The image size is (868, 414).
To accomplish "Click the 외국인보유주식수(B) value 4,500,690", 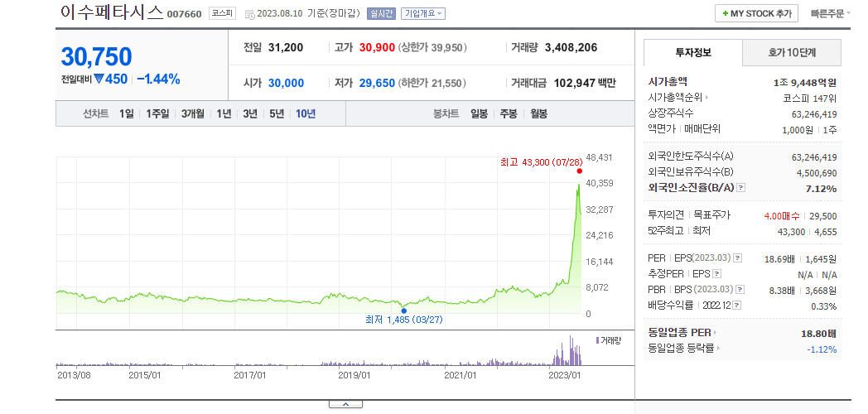I will point(817,173).
